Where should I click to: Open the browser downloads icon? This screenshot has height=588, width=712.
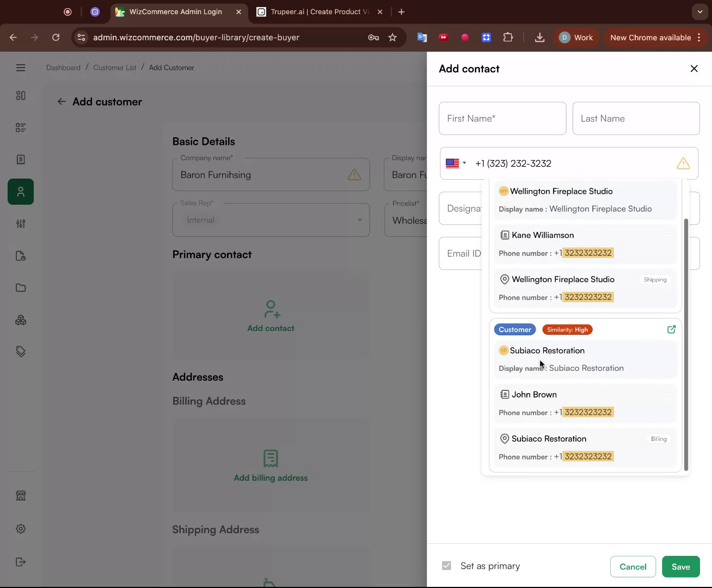click(539, 38)
